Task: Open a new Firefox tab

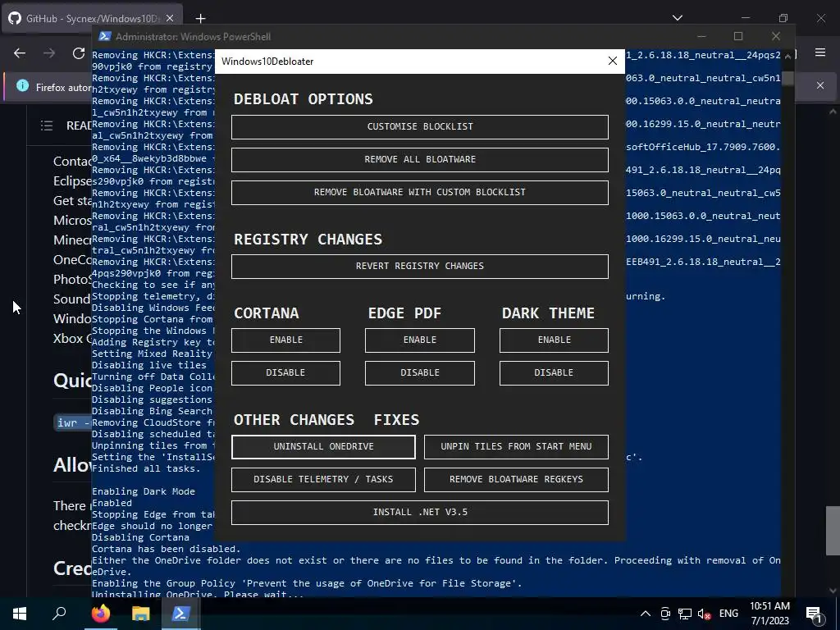Action: coord(200,19)
